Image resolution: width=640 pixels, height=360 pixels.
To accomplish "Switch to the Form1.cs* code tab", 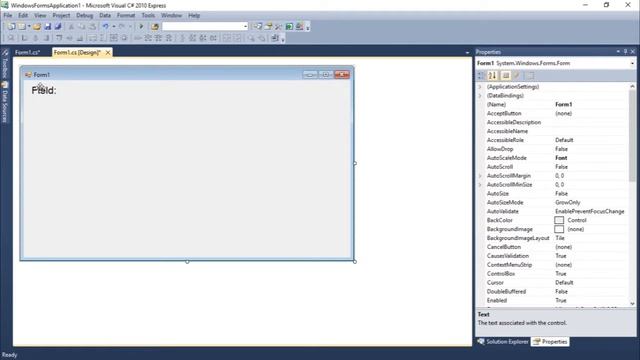I will (x=27, y=53).
